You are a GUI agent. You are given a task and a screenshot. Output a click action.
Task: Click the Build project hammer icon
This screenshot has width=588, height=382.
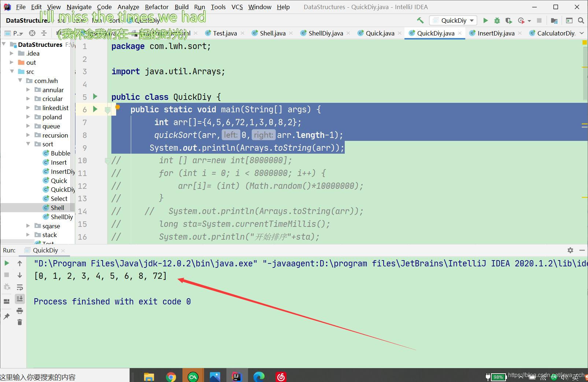coord(420,20)
